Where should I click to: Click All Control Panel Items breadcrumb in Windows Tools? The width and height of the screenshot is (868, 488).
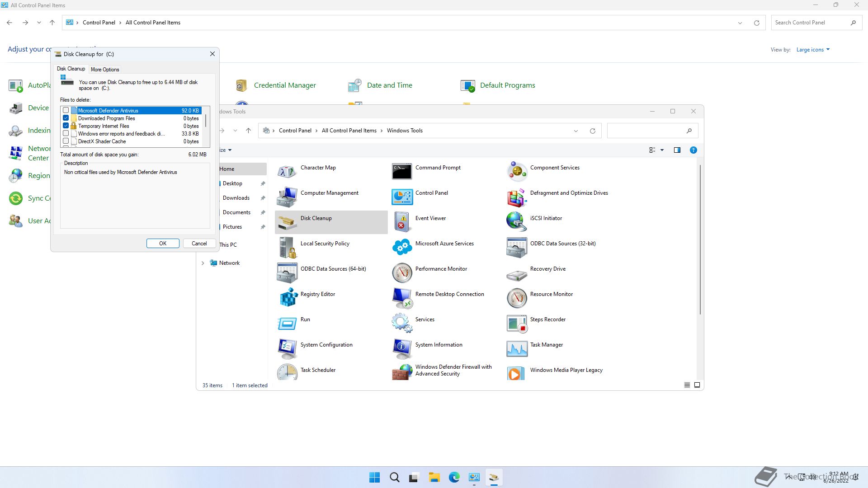tap(349, 131)
